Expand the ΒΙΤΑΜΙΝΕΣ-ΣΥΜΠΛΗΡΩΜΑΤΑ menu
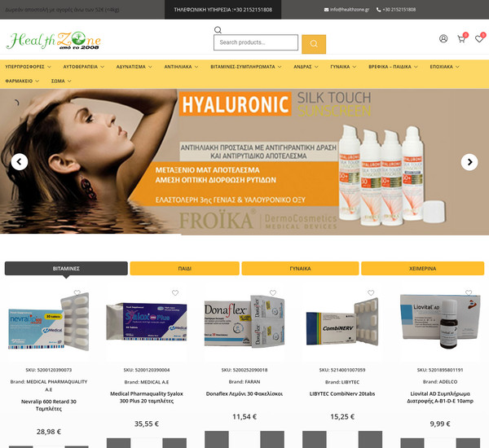Screen dimensions: 489x448 [x=246, y=67]
